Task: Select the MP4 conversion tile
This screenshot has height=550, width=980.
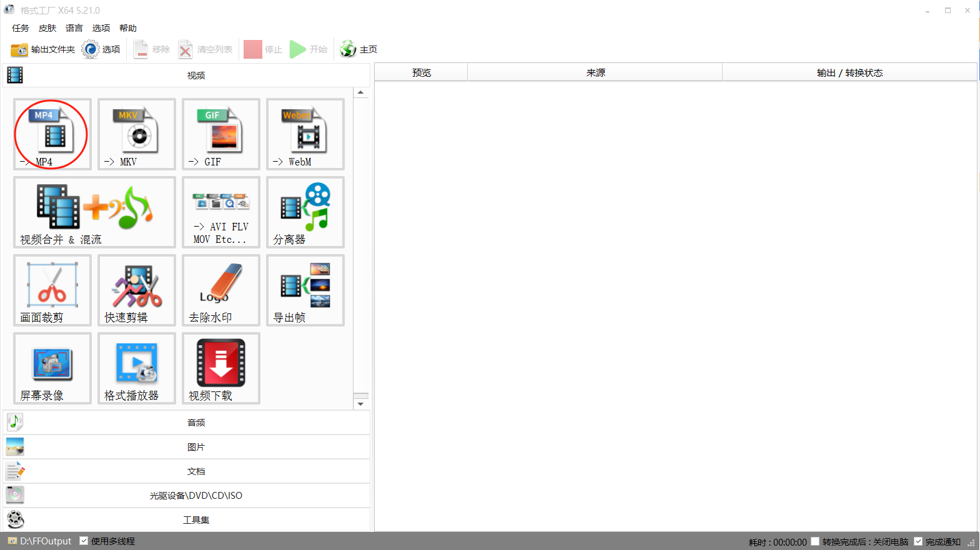Action: click(52, 134)
